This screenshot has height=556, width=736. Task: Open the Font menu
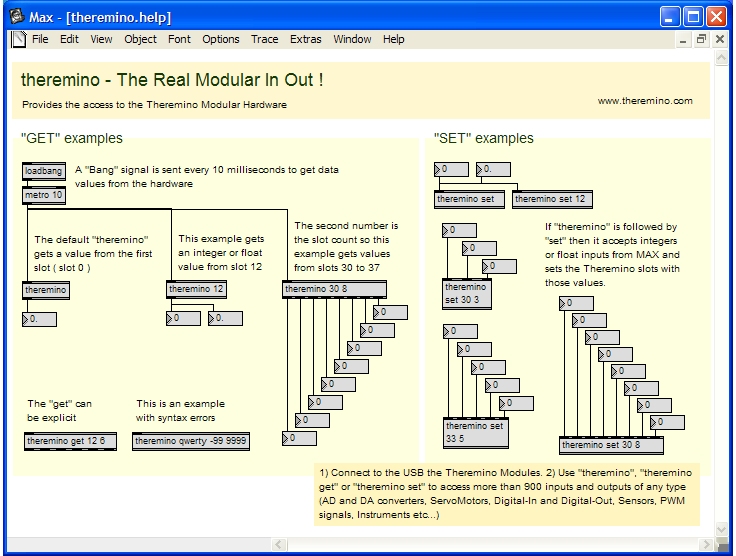click(x=179, y=39)
